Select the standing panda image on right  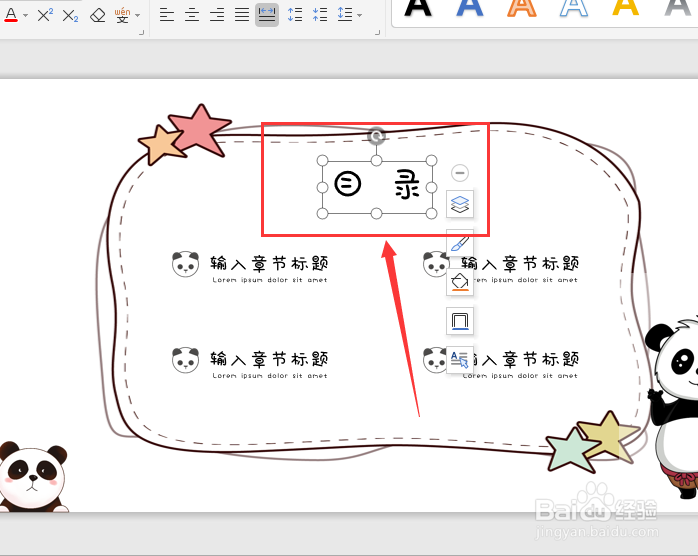pyautogui.click(x=672, y=408)
